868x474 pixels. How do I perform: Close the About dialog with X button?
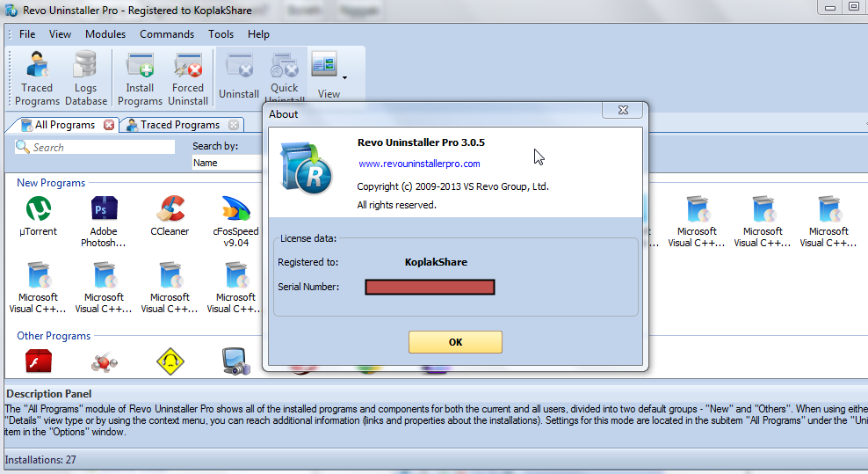623,110
